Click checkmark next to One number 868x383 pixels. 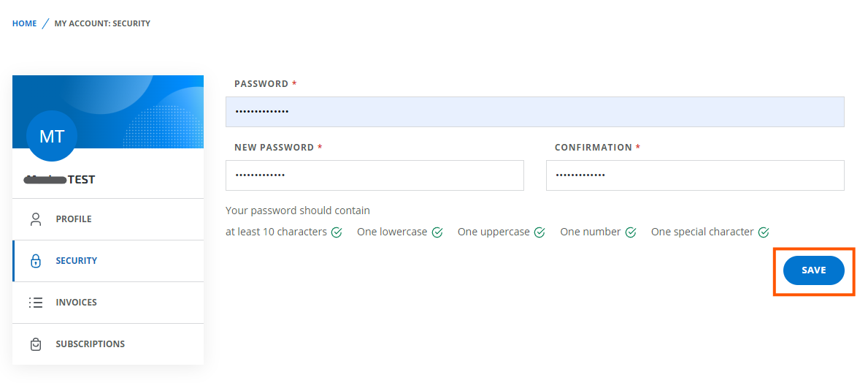point(631,232)
